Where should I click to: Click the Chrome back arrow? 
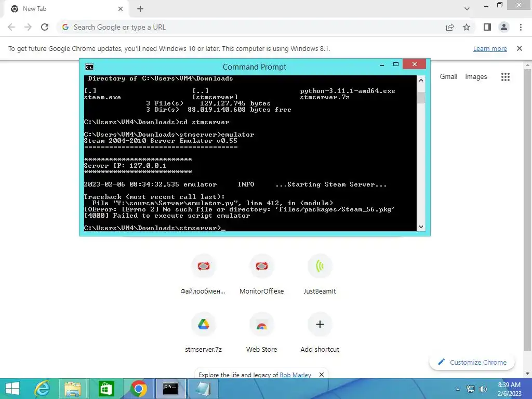(x=11, y=27)
